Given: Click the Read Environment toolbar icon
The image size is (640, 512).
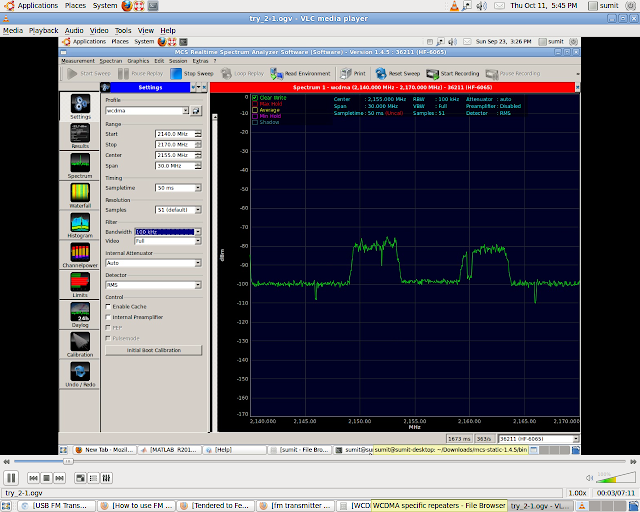Looking at the screenshot, I should coord(276,73).
